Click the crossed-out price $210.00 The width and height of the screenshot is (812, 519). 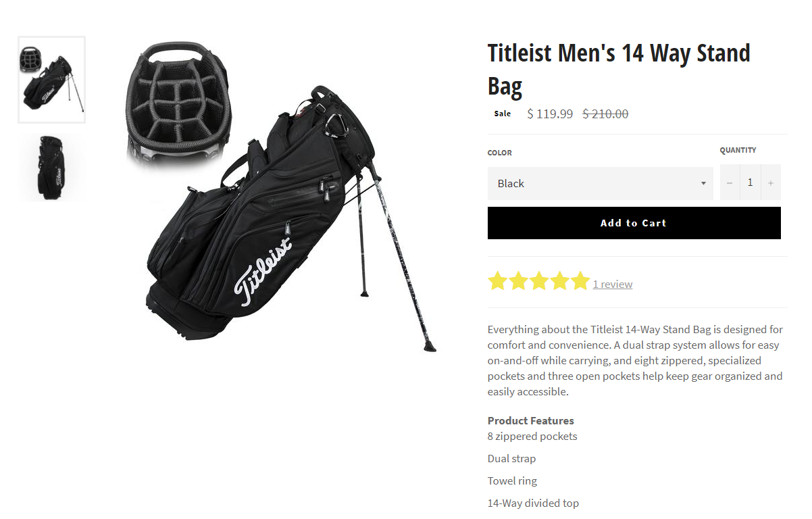605,114
